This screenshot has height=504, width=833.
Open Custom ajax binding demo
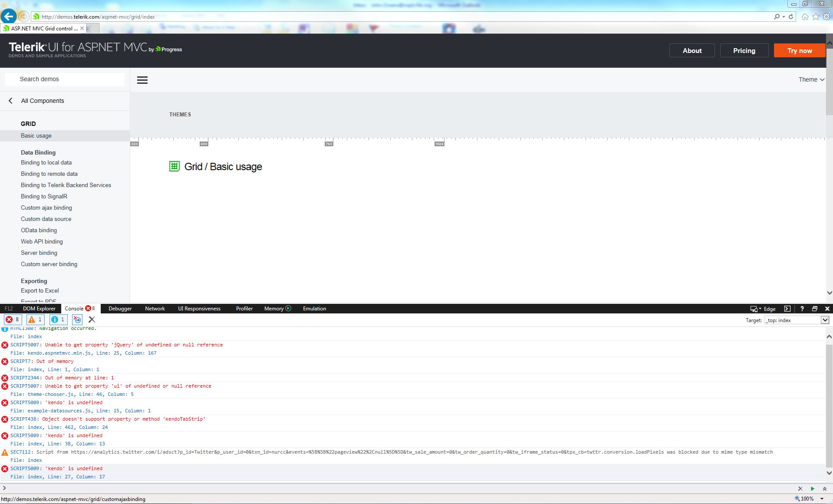46,208
